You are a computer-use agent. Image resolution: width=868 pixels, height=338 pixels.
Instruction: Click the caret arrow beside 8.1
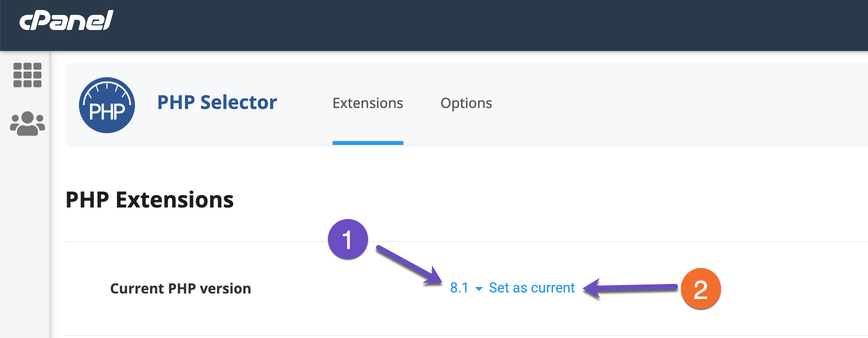478,289
